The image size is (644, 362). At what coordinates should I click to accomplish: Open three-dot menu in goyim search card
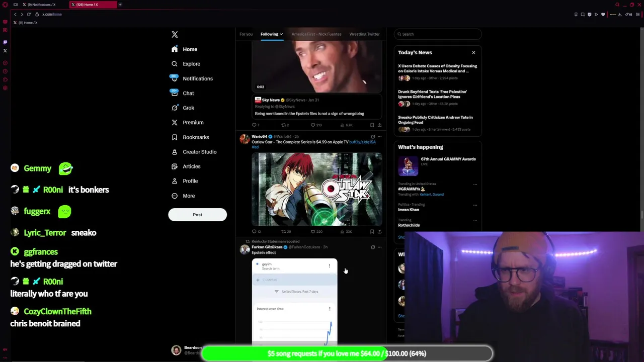[330, 265]
